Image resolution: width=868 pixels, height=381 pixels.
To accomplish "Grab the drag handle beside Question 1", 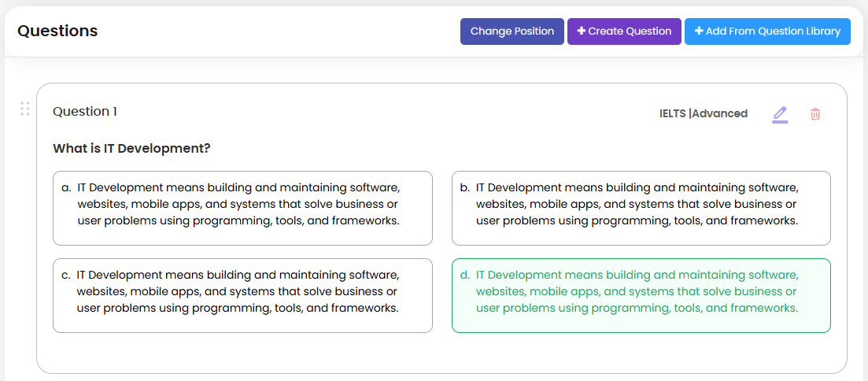I will click(25, 109).
